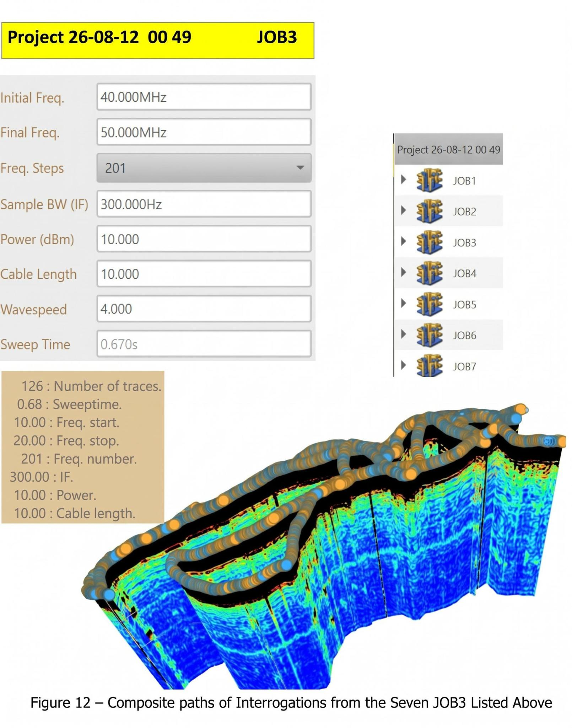
Task: Expand the JOB4 tree node arrow
Action: 403,272
